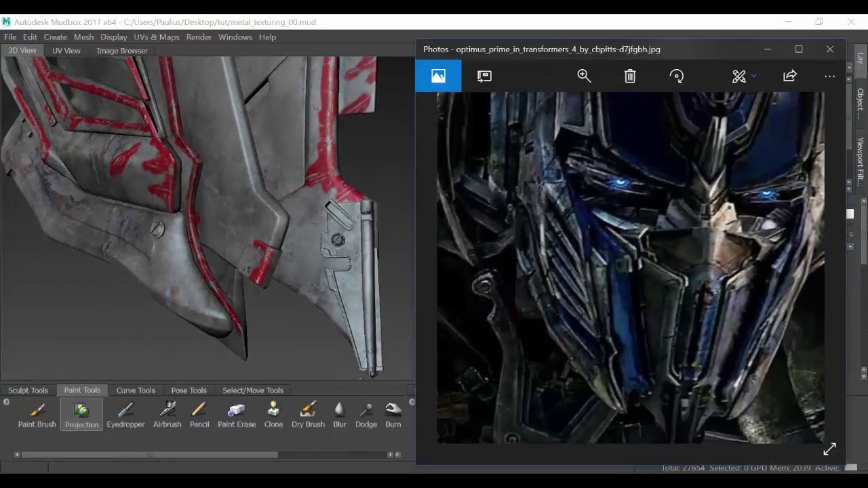This screenshot has height=488, width=868.
Task: Click the Mudbox app icon in title bar
Action: [x=7, y=22]
